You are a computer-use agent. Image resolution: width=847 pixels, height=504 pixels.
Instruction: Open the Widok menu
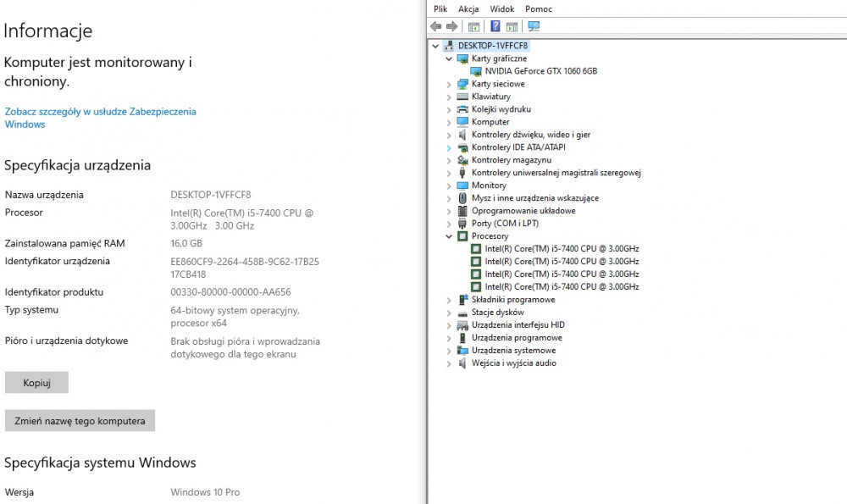(501, 8)
